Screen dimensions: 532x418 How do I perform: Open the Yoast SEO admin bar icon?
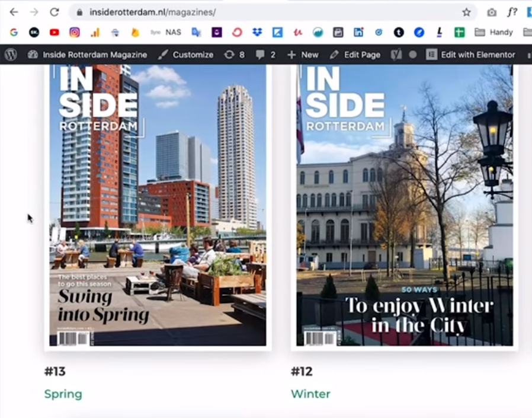click(396, 55)
